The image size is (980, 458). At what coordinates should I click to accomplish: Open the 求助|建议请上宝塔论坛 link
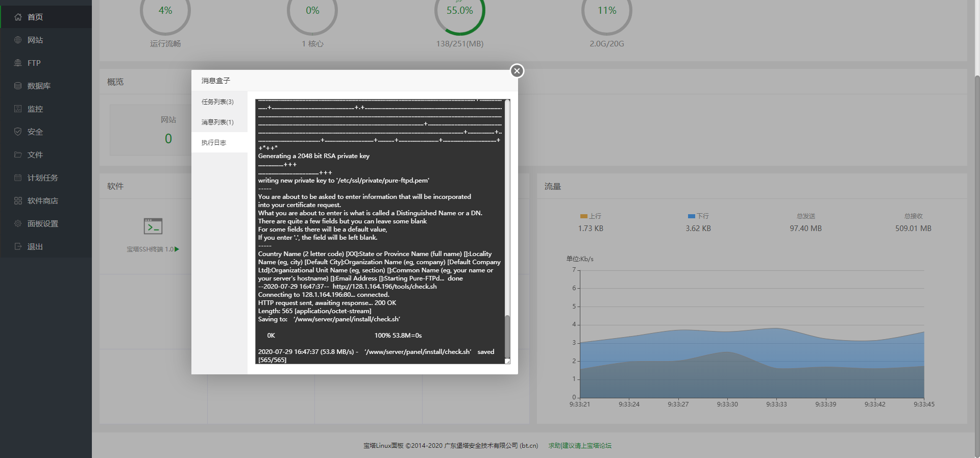coord(580,446)
